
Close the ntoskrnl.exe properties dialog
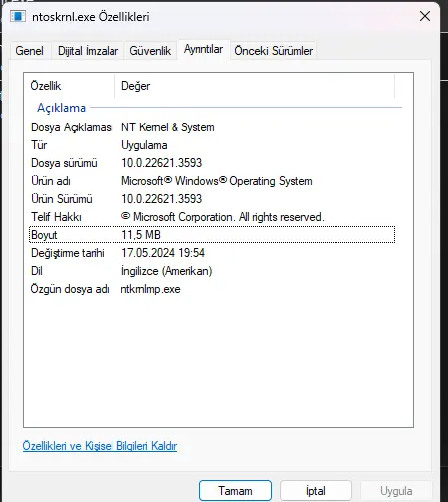coord(425,16)
